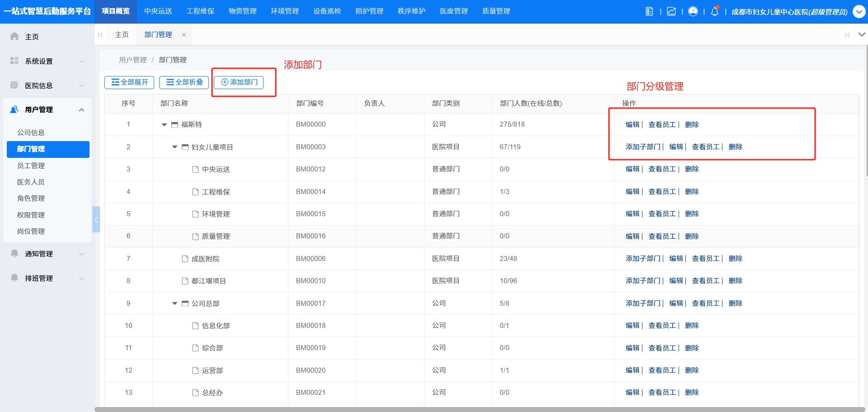Click 用户管理 in the breadcrumb

point(132,60)
